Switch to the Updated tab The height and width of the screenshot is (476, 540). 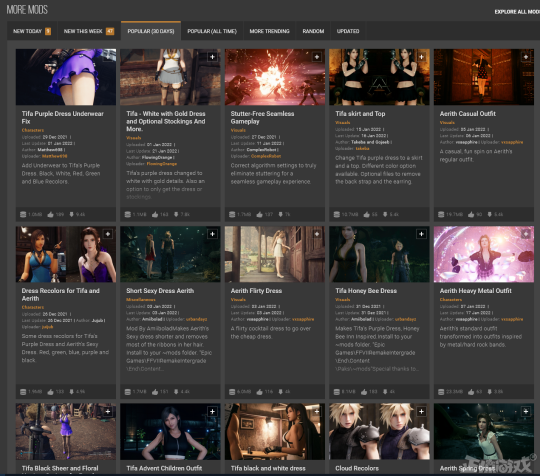click(x=348, y=31)
